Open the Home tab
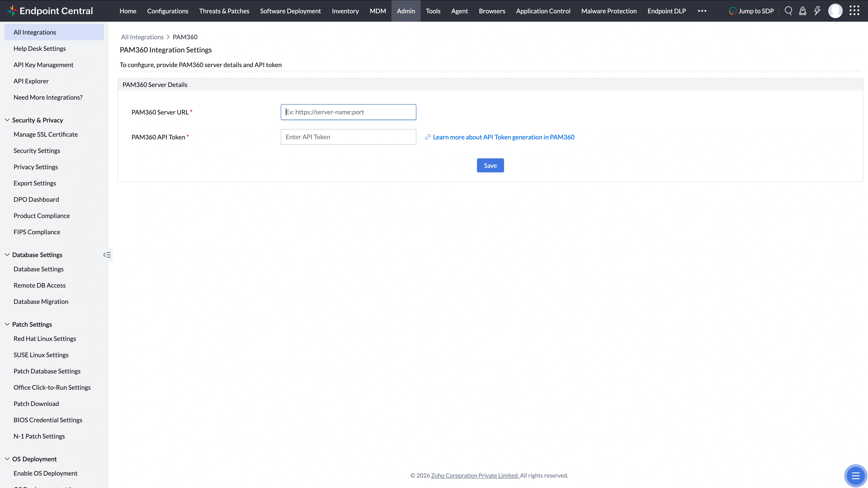Screen dimensions: 868x488 pyautogui.click(x=128, y=11)
